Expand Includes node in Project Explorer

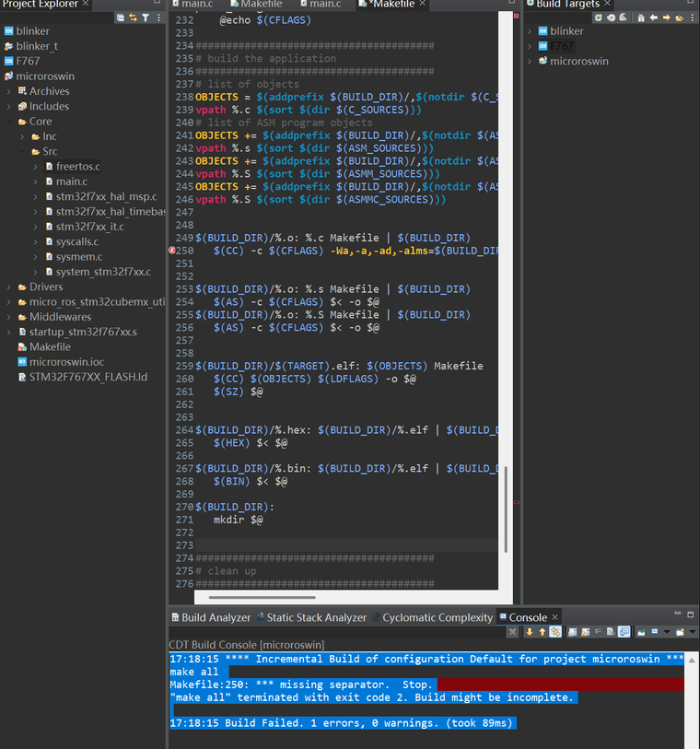point(9,107)
